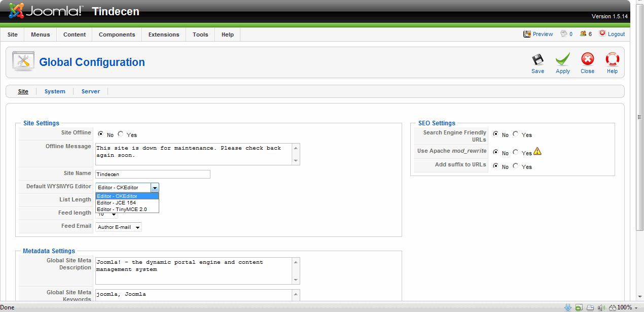This screenshot has height=312, width=644.
Task: Switch to the Site configuration tab
Action: click(x=23, y=91)
